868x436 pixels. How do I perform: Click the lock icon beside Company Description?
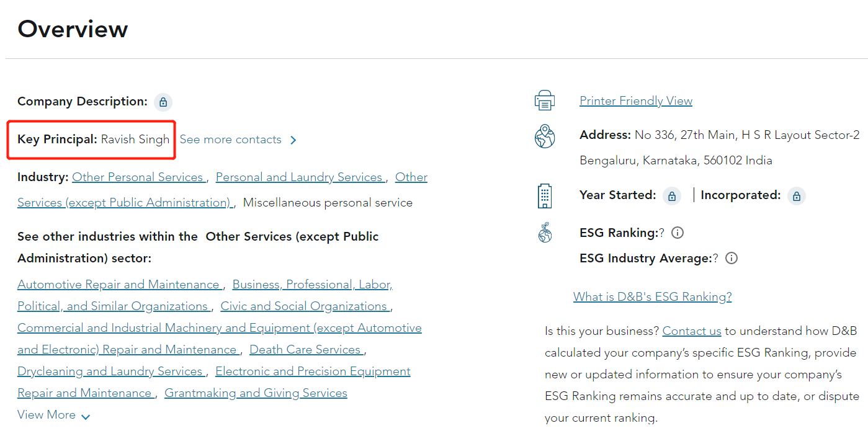(x=163, y=102)
